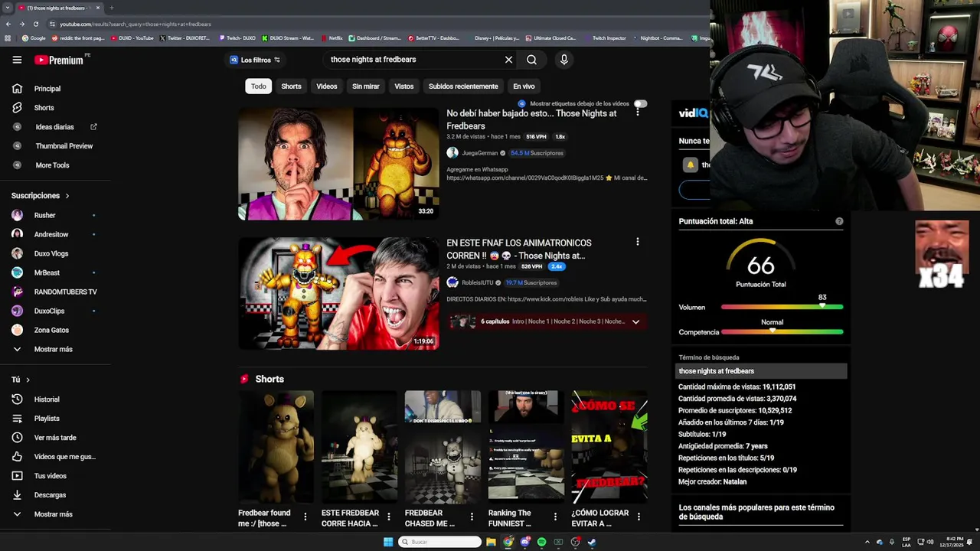Click the Chrome address bar URL
The width and height of the screenshot is (980, 551).
click(135, 24)
